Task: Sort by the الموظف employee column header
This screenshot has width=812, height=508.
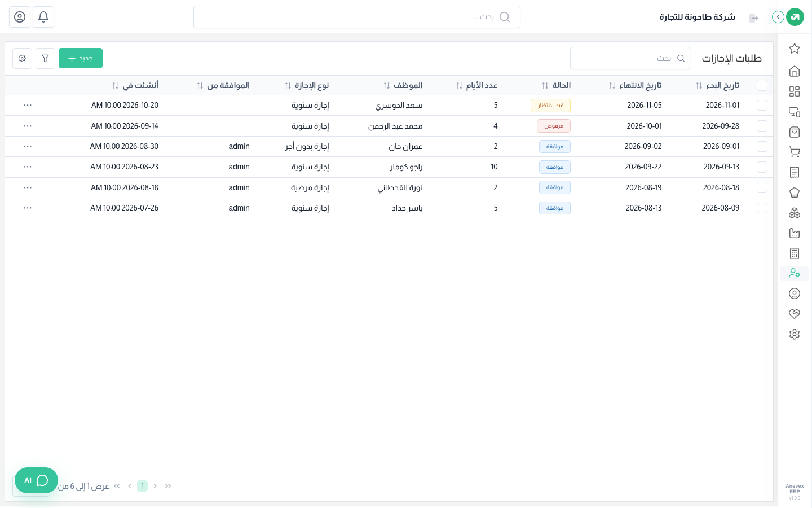Action: [403, 86]
